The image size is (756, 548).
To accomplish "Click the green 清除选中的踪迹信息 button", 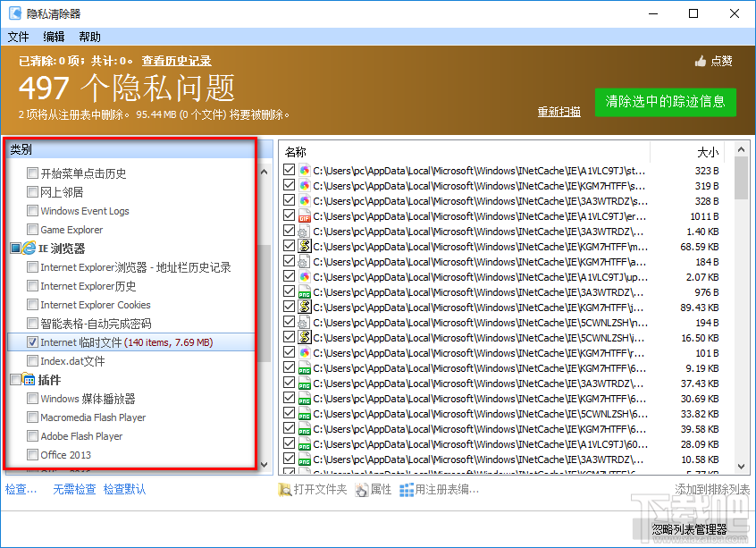I will click(x=663, y=103).
